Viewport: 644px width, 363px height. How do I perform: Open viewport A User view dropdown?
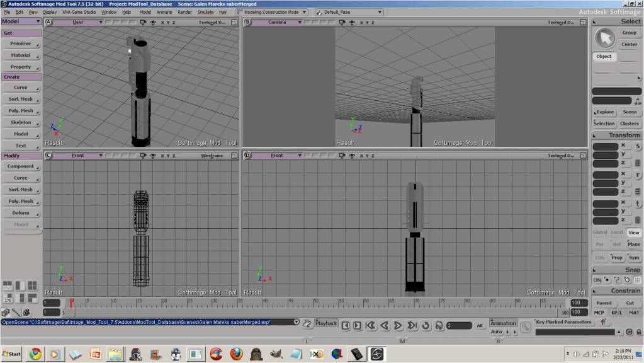78,22
